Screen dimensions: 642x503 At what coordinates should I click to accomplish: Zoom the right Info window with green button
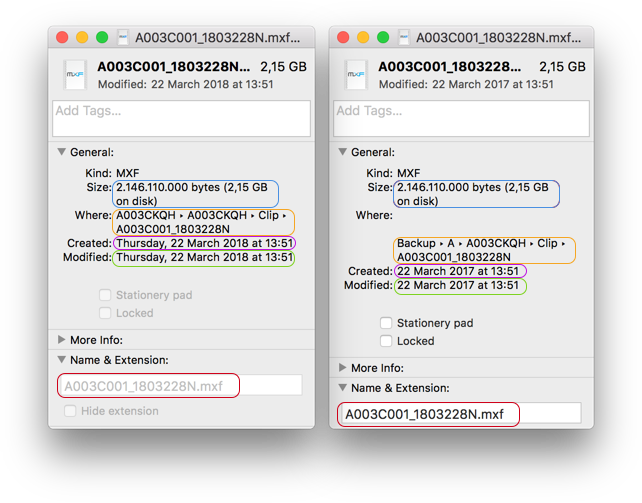tap(383, 37)
